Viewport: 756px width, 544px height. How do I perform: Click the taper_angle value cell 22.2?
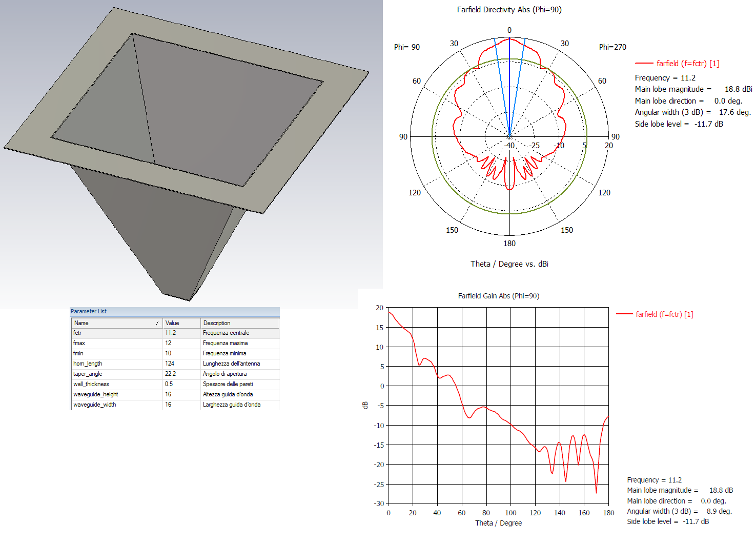coord(181,374)
